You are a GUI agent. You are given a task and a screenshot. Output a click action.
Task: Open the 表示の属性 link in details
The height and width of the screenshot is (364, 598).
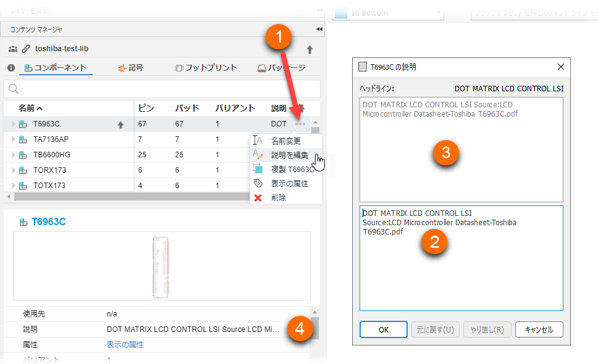[x=125, y=345]
